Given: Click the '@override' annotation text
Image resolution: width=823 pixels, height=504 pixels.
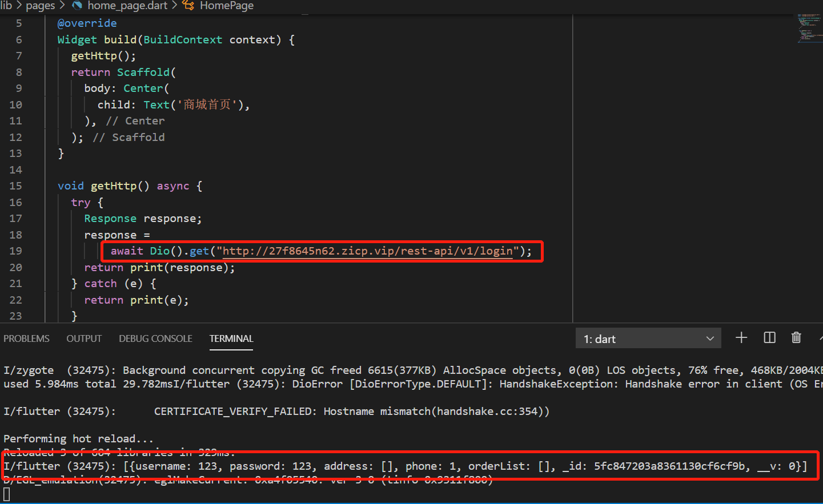Looking at the screenshot, I should pyautogui.click(x=87, y=23).
